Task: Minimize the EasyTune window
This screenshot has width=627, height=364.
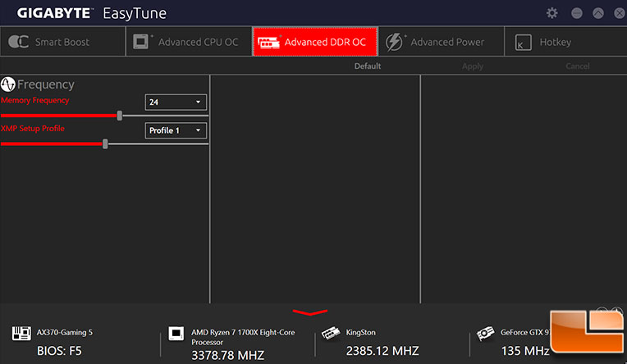Action: pyautogui.click(x=577, y=13)
